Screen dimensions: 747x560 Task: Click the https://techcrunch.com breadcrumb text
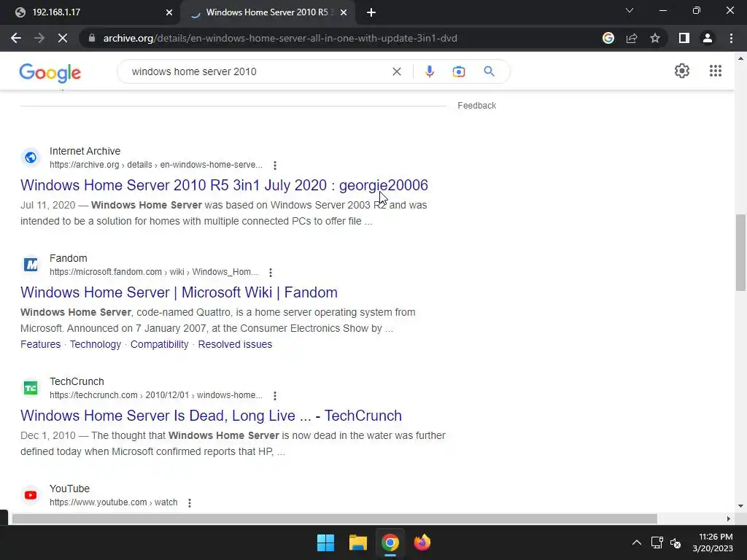(x=93, y=395)
